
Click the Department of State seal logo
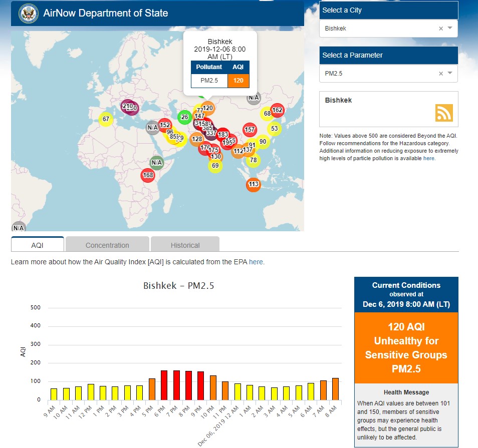click(x=29, y=14)
